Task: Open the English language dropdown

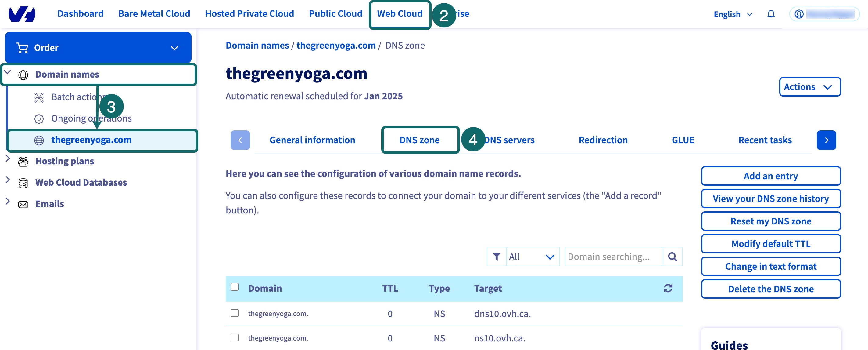Action: pos(733,14)
